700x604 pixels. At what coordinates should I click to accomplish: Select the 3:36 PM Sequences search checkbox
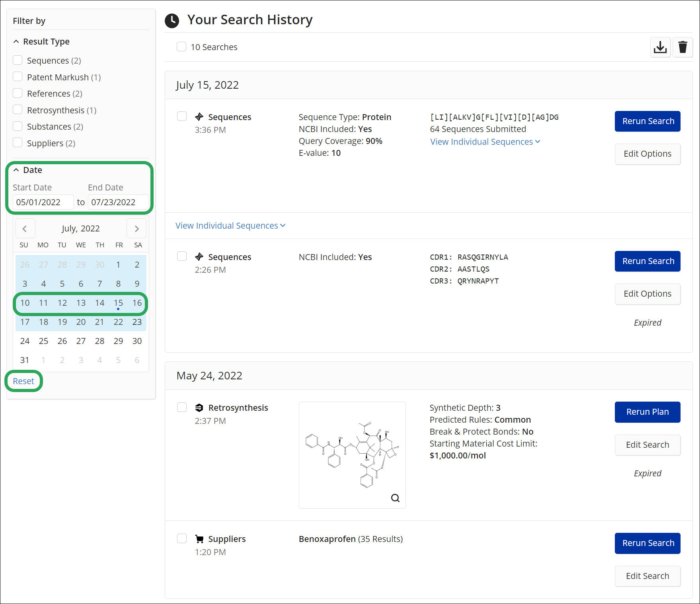tap(182, 116)
